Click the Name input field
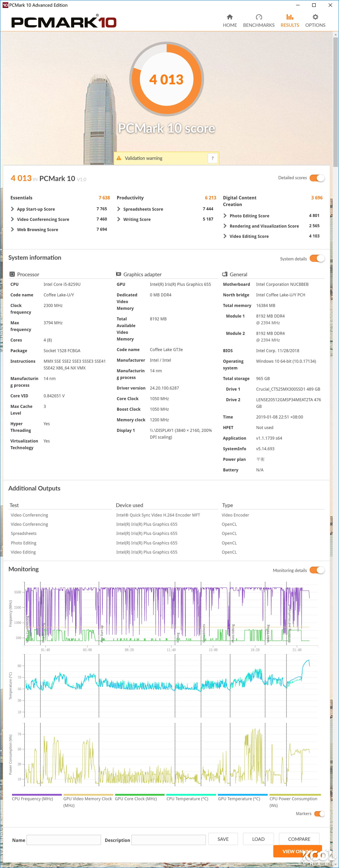The height and width of the screenshot is (868, 339). [64, 840]
